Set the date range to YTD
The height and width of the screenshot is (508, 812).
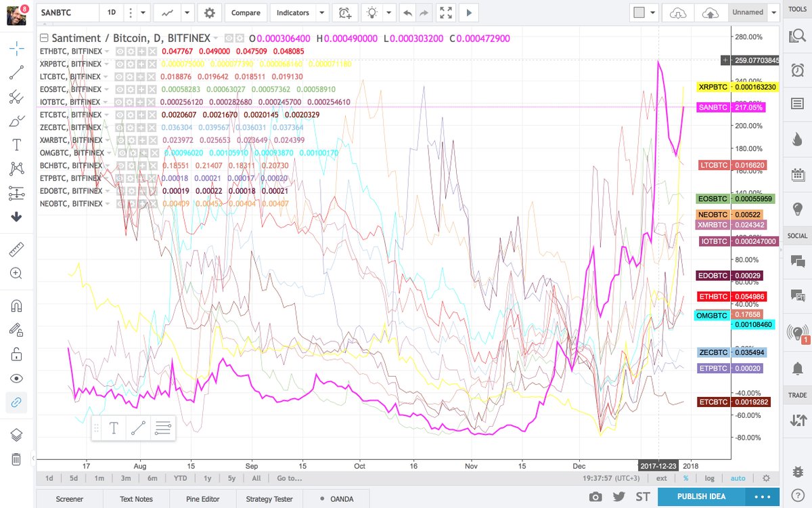pyautogui.click(x=181, y=478)
